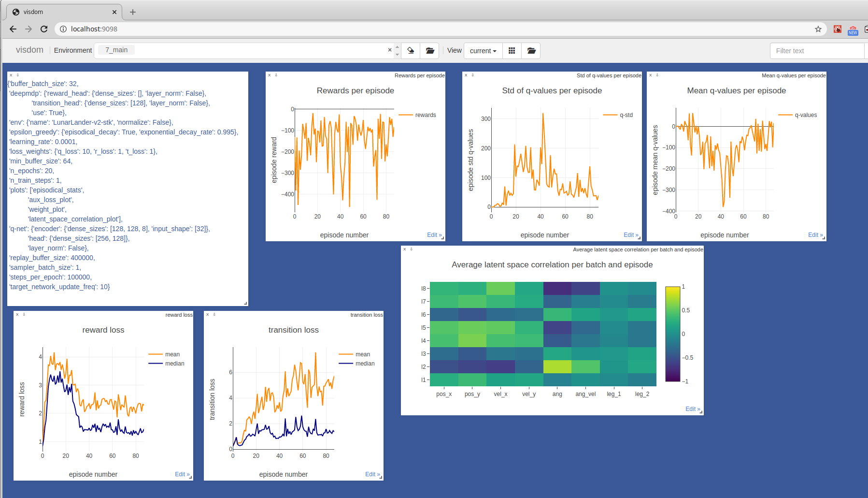This screenshot has height=498, width=868.
Task: Switch to the visdom browser tab
Action: tap(63, 12)
